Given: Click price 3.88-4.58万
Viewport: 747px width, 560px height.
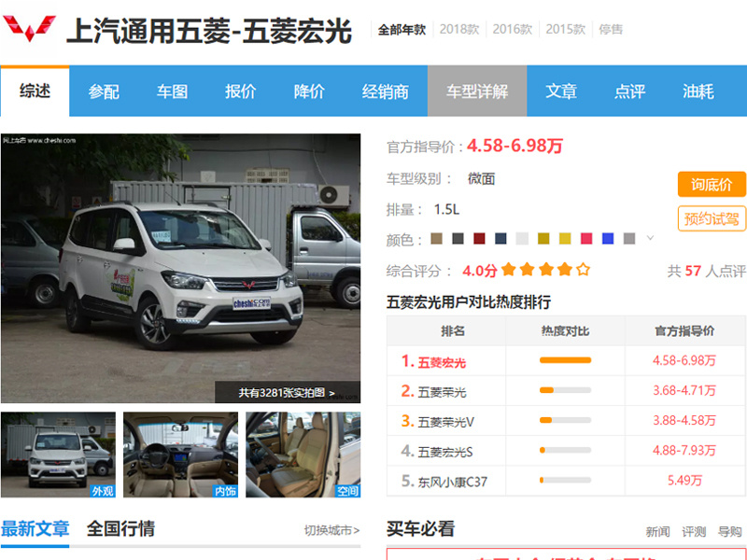Looking at the screenshot, I should point(684,421).
